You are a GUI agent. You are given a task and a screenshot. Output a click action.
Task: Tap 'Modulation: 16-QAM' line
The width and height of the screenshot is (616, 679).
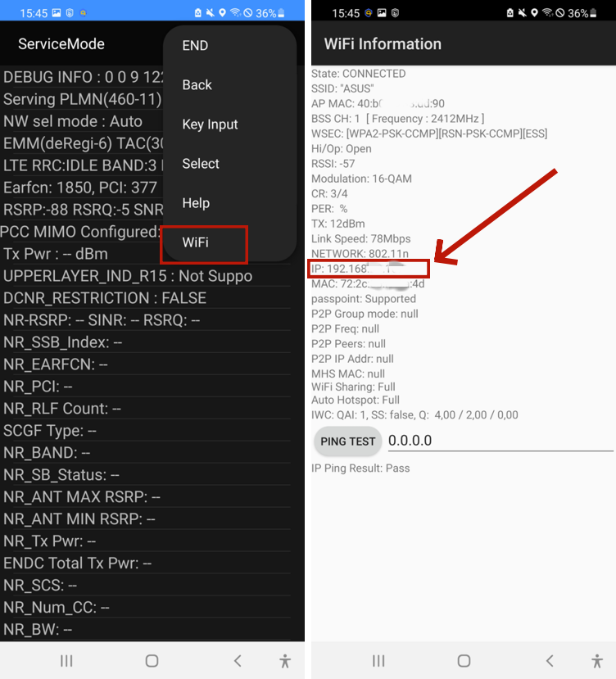(361, 179)
